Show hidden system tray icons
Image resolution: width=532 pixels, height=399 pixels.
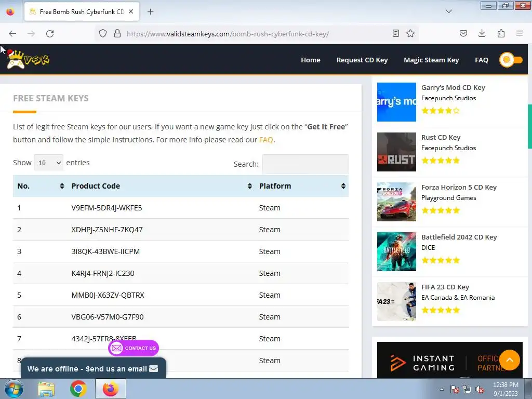click(x=442, y=389)
